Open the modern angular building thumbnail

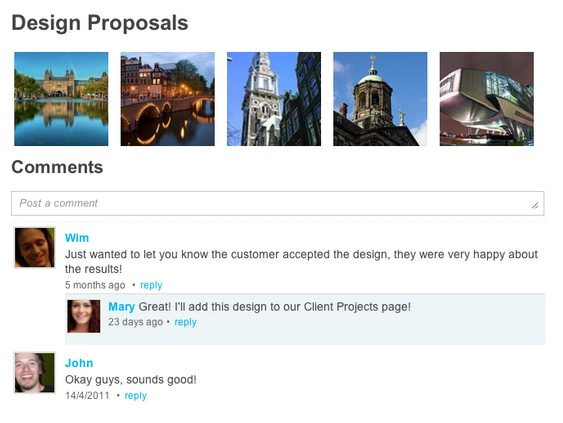487,99
